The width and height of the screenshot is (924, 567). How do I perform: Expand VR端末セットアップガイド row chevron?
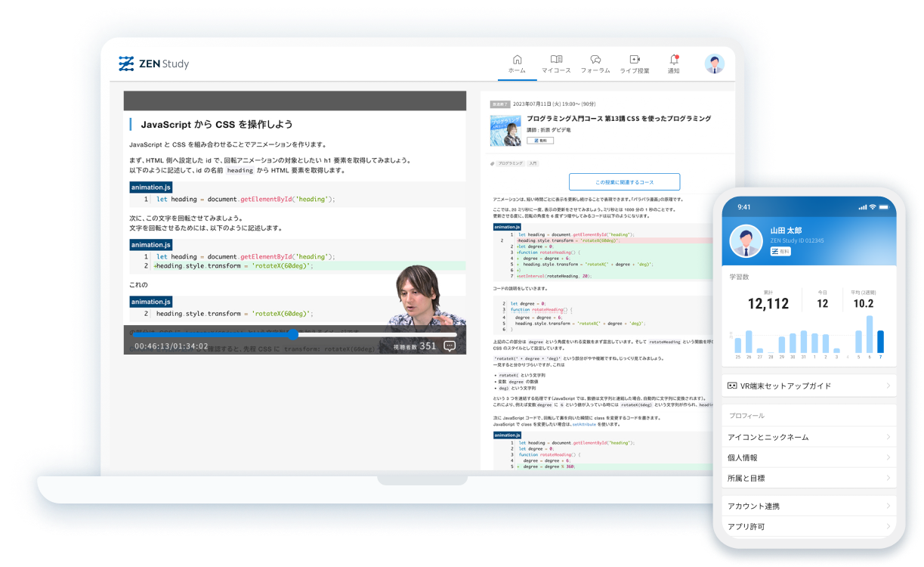click(888, 386)
